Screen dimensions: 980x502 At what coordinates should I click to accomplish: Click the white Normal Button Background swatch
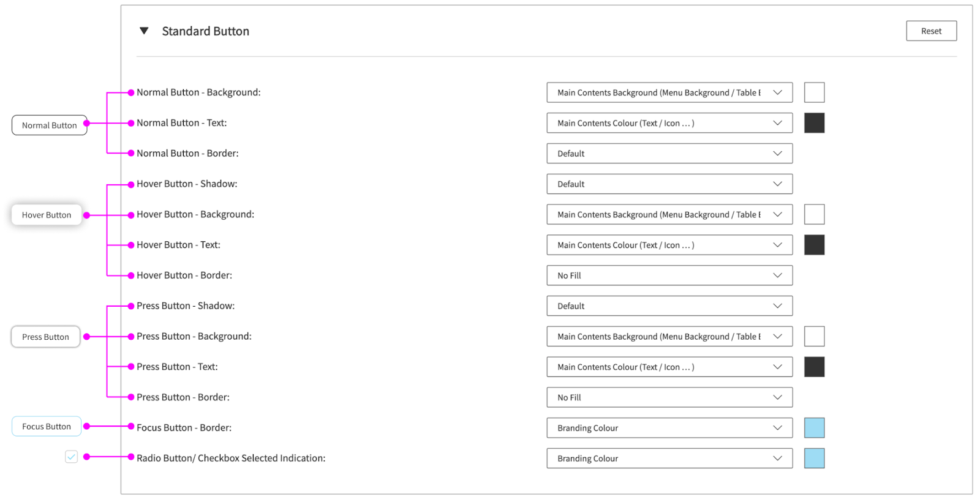pos(814,92)
